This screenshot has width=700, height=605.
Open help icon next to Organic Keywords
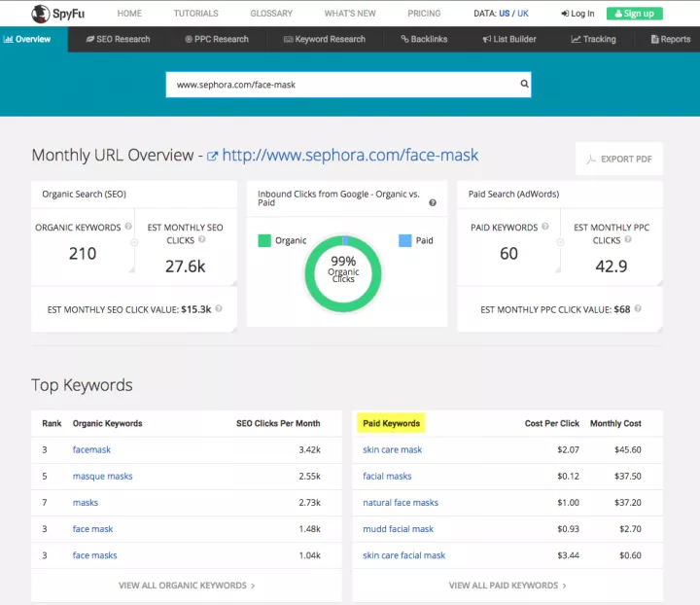128,228
